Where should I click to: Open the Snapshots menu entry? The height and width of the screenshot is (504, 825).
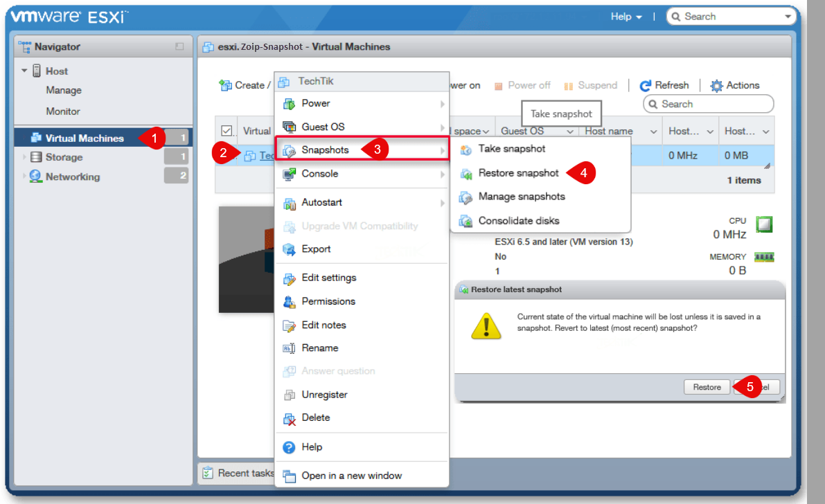(x=362, y=150)
